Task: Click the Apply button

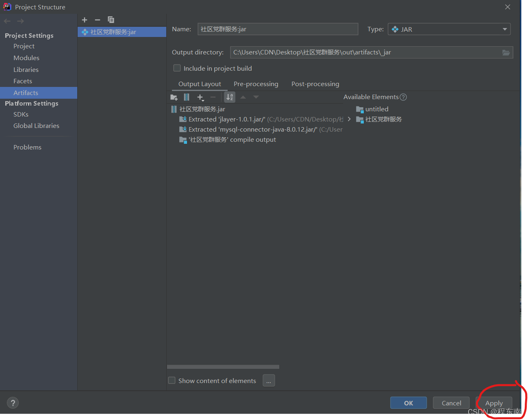Action: click(x=494, y=403)
